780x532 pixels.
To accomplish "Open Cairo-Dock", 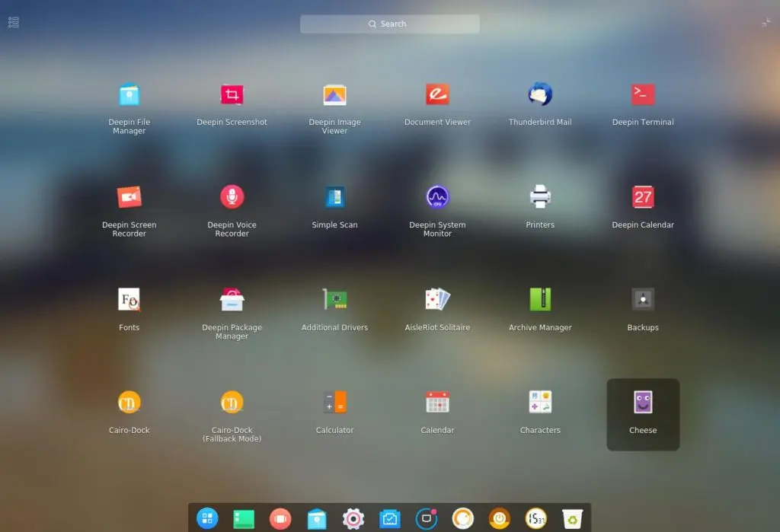I will [x=129, y=403].
